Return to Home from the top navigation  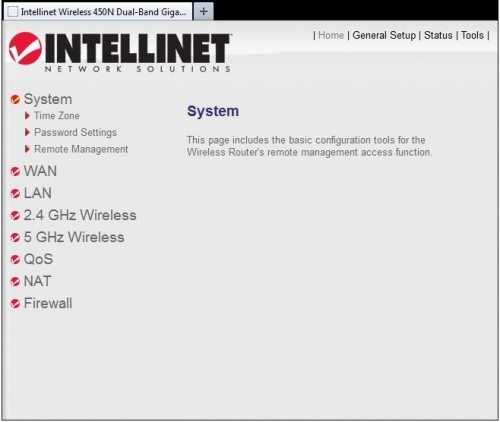[331, 35]
